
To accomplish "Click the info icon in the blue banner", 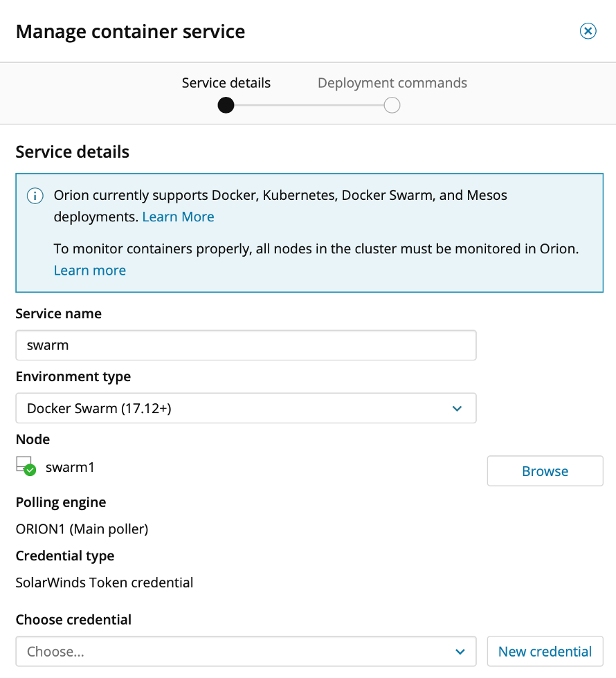I will tap(35, 196).
